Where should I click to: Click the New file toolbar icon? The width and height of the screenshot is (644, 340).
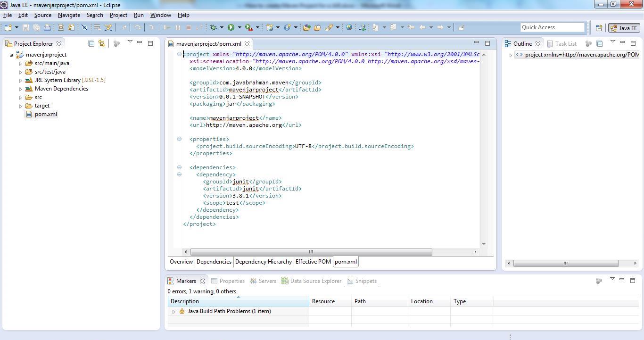tap(8, 27)
